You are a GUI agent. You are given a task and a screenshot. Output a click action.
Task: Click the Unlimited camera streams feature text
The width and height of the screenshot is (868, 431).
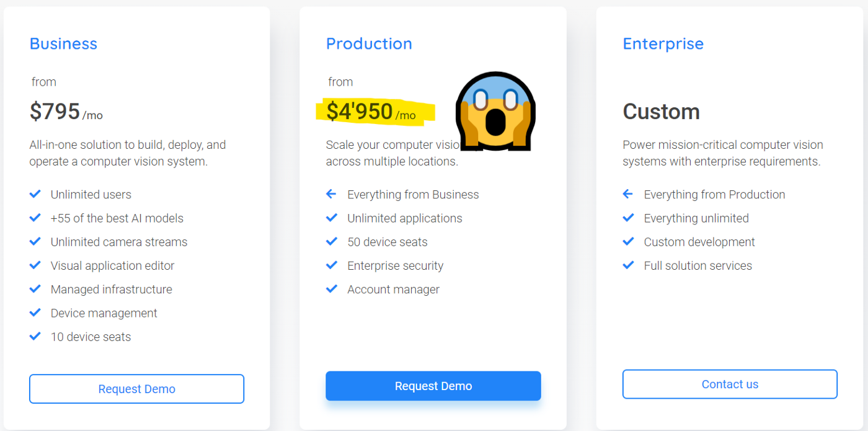[x=119, y=242]
